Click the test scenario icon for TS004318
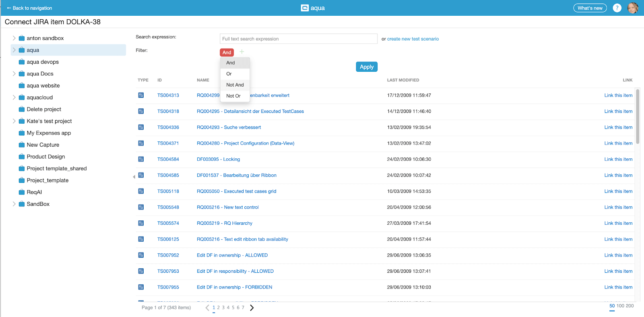This screenshot has height=317, width=644. 141,111
